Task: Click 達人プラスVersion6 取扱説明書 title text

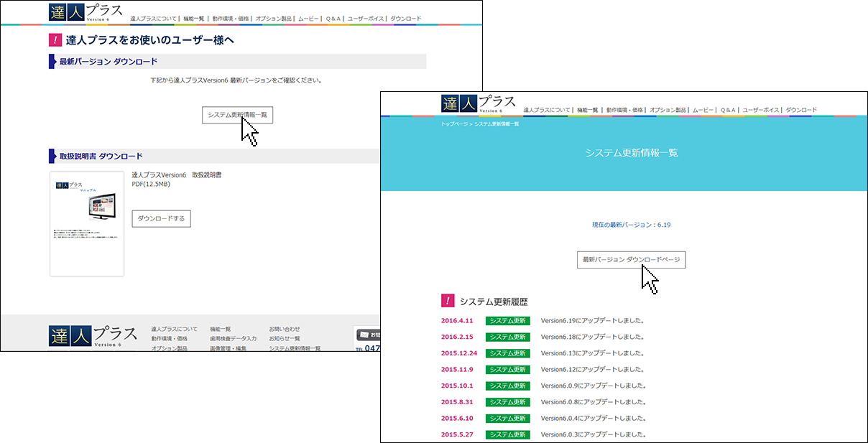Action: (176, 174)
